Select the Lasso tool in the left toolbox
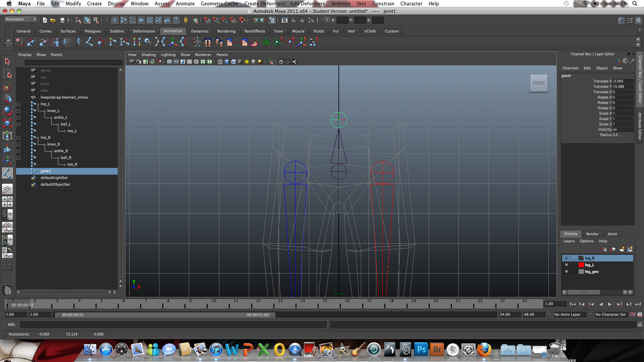644x362 pixels. [7, 73]
